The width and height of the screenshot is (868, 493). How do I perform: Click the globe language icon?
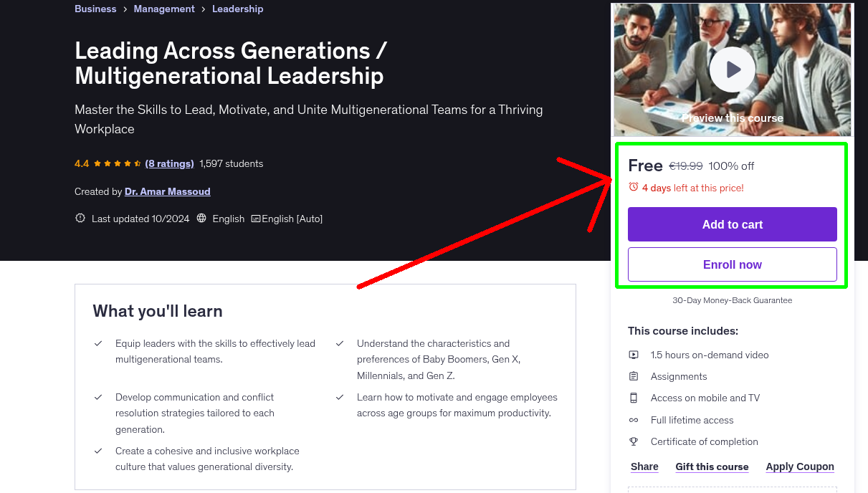[x=201, y=219]
